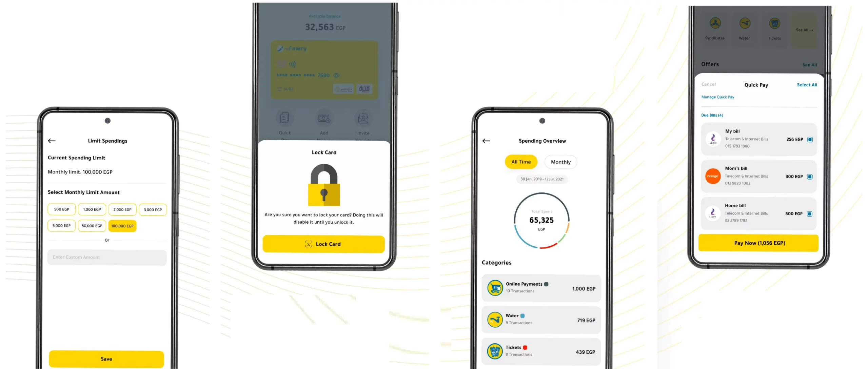Switch to Monthly spending view
Image resolution: width=868 pixels, height=369 pixels.
point(560,162)
